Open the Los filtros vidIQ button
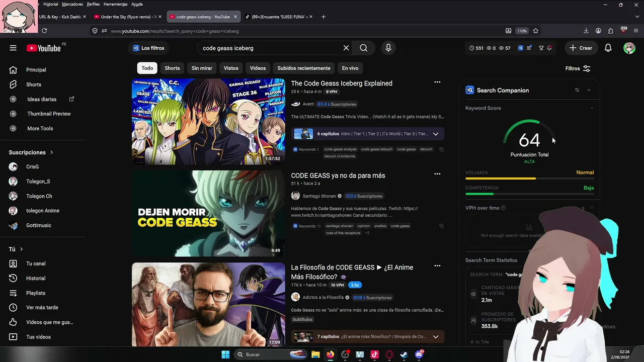The width and height of the screenshot is (644, 362). pyautogui.click(x=148, y=48)
